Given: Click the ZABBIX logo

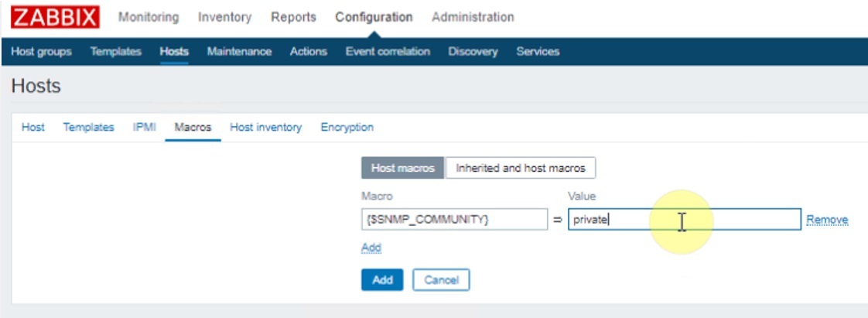Looking at the screenshot, I should pyautogui.click(x=55, y=17).
